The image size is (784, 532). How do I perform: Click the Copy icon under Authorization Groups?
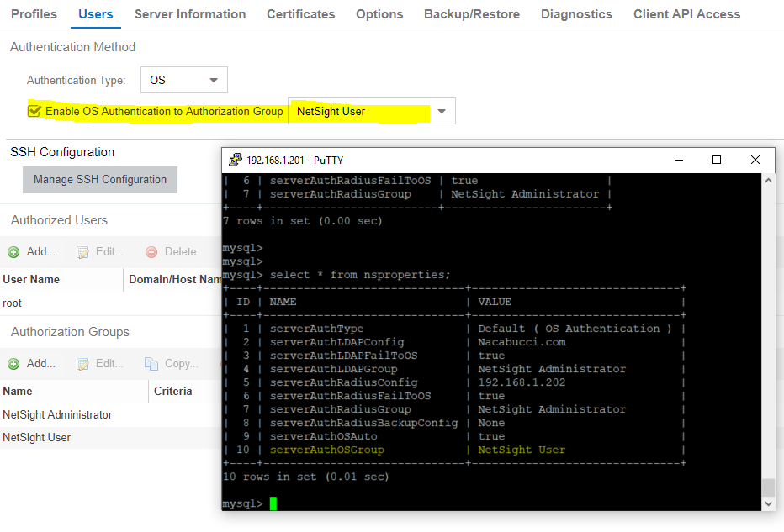pyautogui.click(x=151, y=364)
